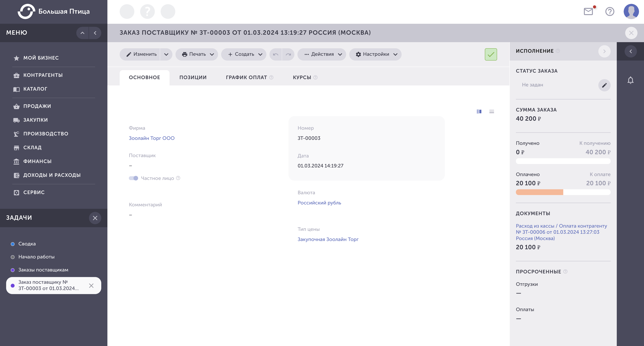Click the Финансы bank icon
This screenshot has height=346, width=644.
[x=16, y=161]
